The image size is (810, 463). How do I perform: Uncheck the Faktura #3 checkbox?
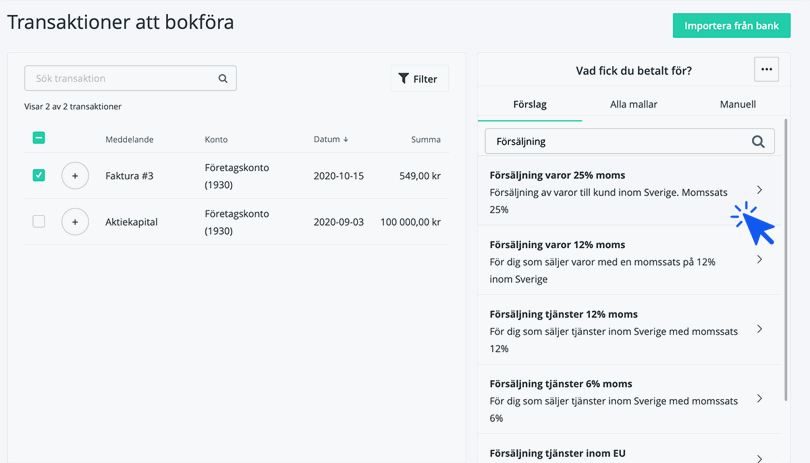[x=39, y=175]
